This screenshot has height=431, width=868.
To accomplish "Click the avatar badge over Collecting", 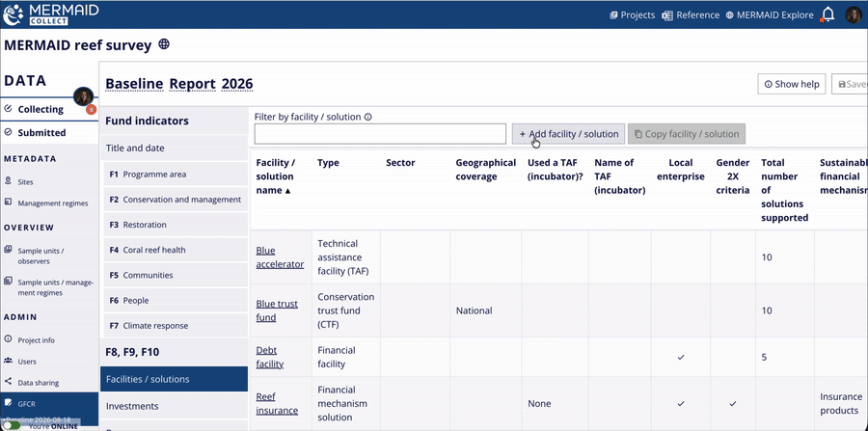I will tap(83, 96).
